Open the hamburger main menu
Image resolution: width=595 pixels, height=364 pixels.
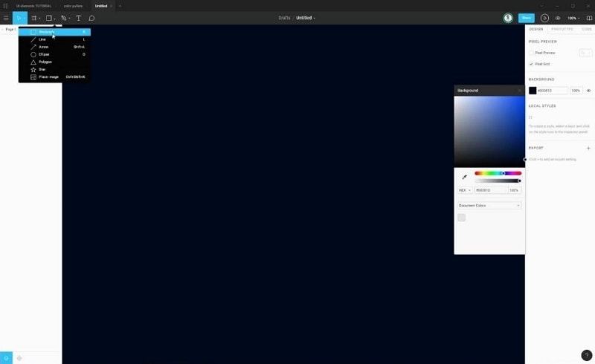(x=6, y=18)
